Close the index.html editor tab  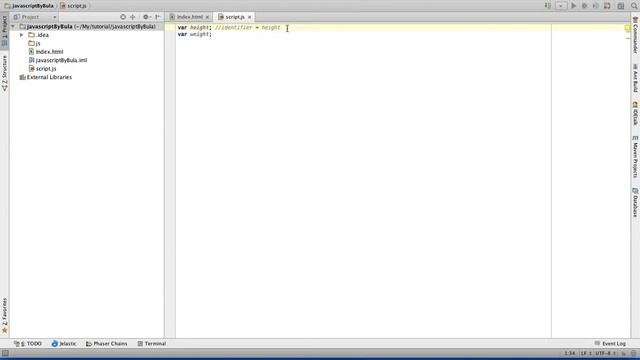click(x=207, y=17)
